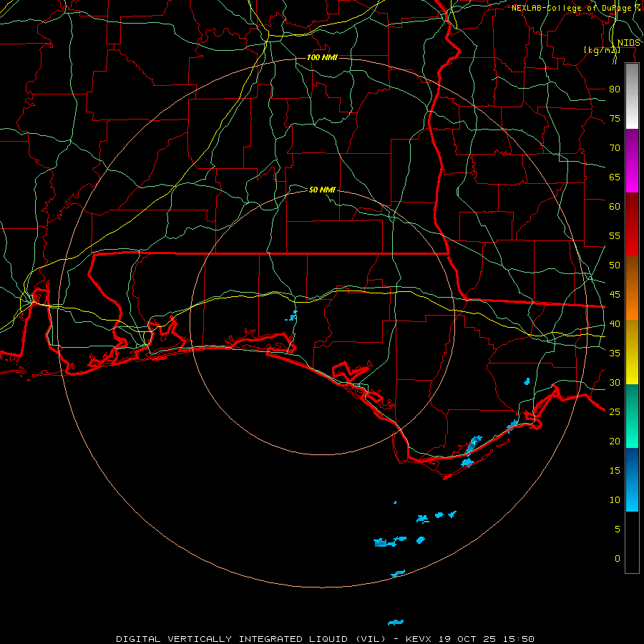
Task: Click the orange 45 band of color scale
Action: [x=632, y=288]
